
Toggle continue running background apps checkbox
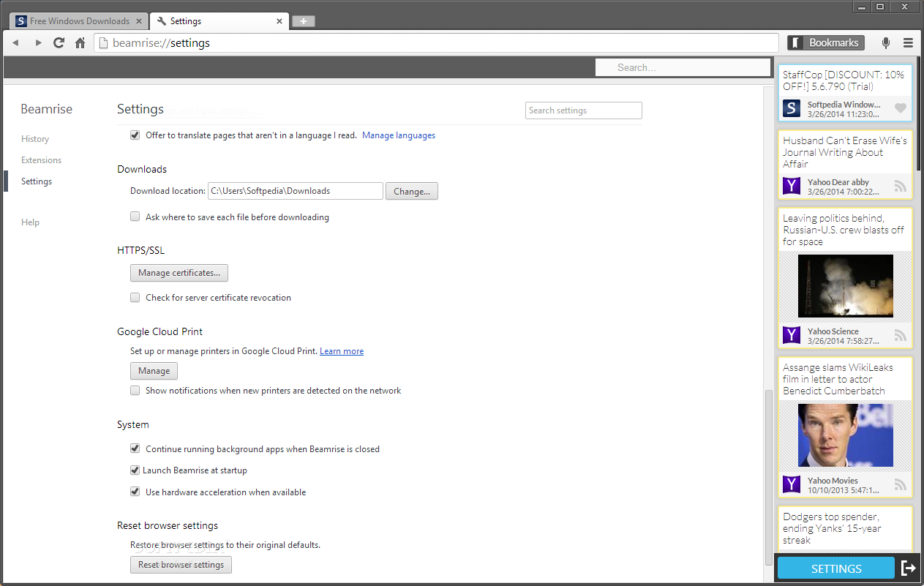pyautogui.click(x=135, y=448)
